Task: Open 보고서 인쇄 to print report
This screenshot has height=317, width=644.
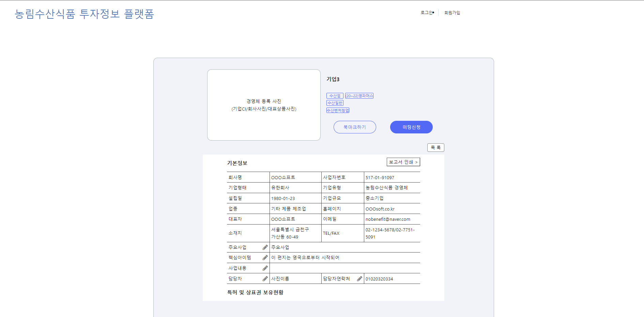Action: 403,162
